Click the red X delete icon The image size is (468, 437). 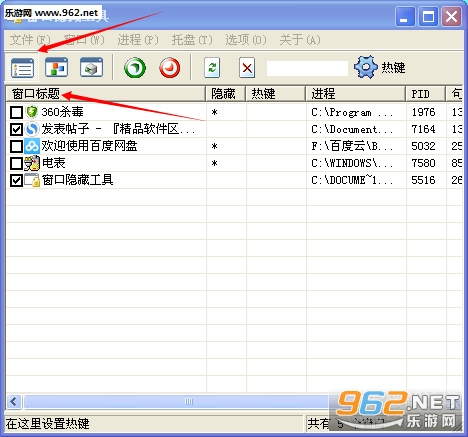[247, 68]
